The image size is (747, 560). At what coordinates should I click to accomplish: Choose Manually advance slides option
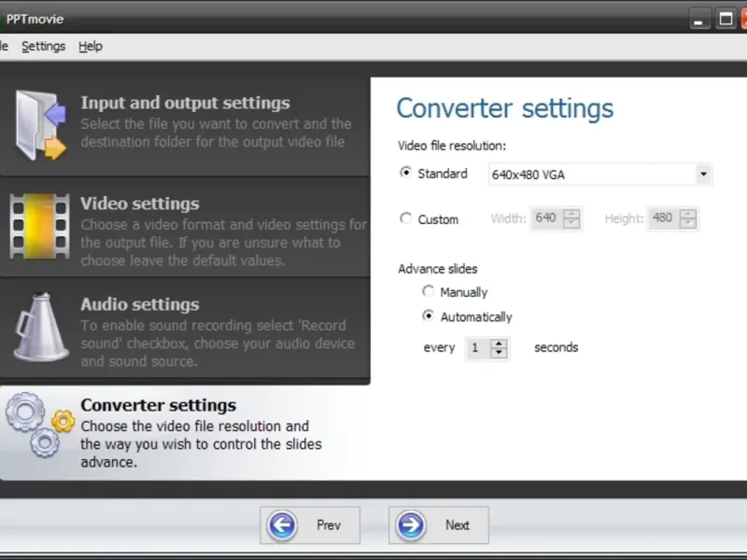coord(428,291)
